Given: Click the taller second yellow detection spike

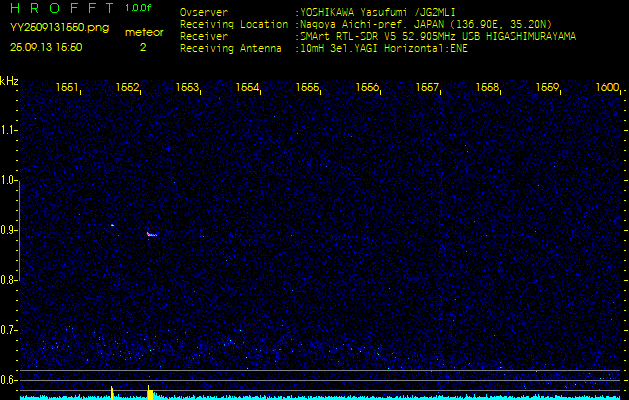Looking at the screenshot, I should pos(150,392).
